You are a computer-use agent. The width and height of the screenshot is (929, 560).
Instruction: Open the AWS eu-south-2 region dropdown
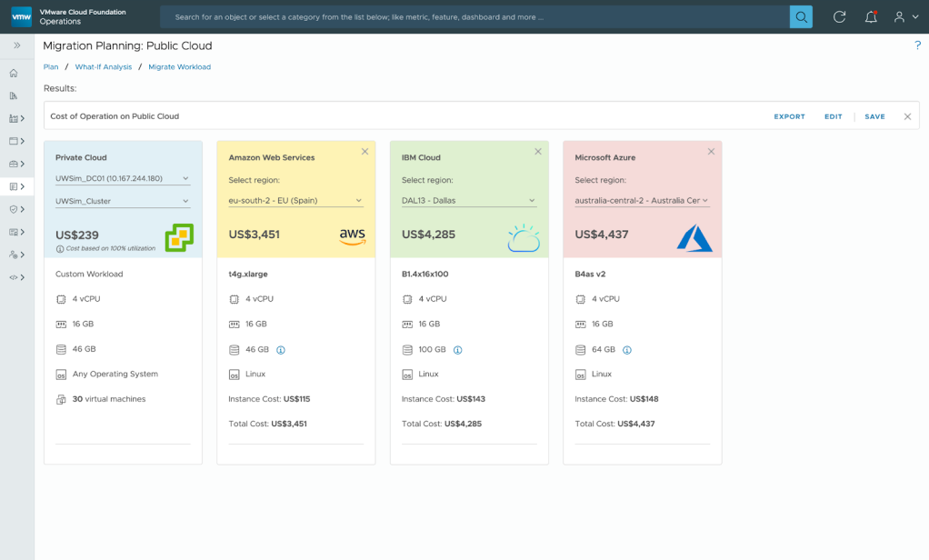tap(295, 200)
